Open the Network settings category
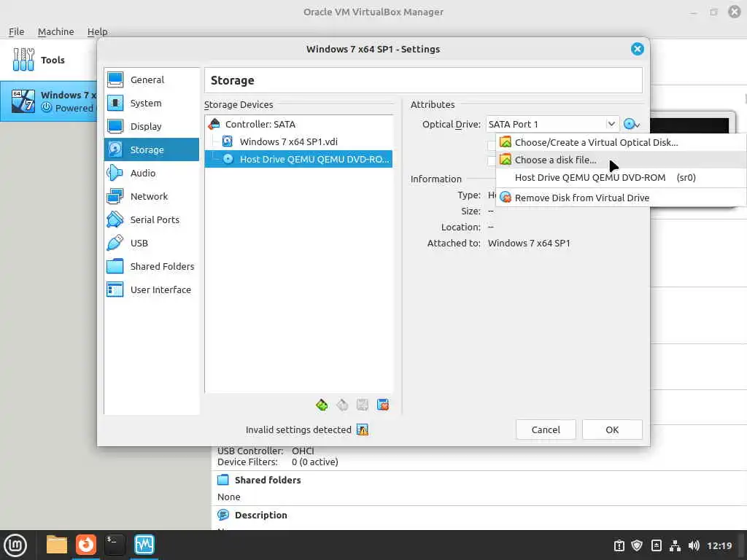This screenshot has width=747, height=560. pos(152,196)
